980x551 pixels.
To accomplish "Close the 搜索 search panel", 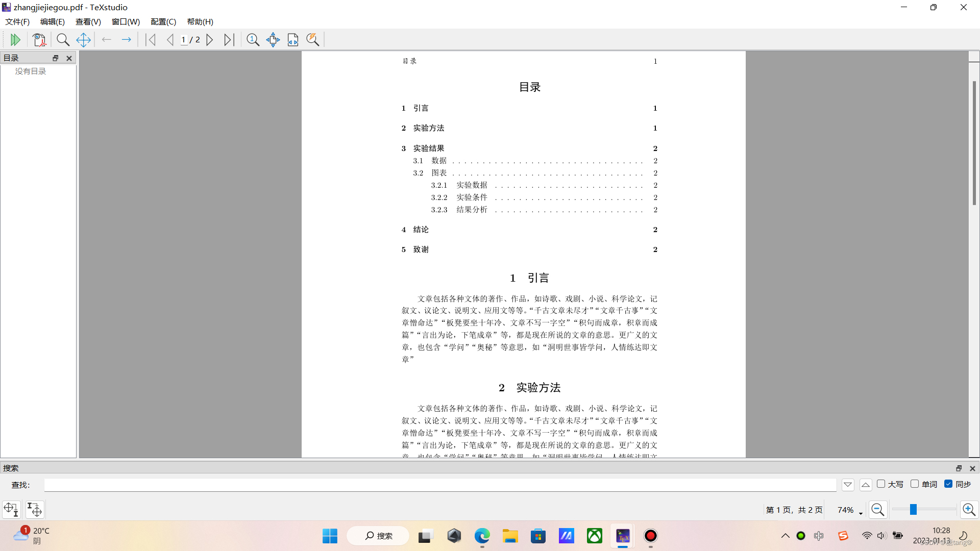I will click(972, 468).
